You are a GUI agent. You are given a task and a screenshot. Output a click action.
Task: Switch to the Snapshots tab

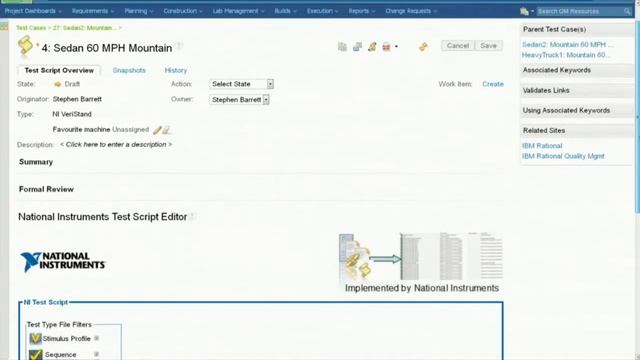pyautogui.click(x=129, y=70)
